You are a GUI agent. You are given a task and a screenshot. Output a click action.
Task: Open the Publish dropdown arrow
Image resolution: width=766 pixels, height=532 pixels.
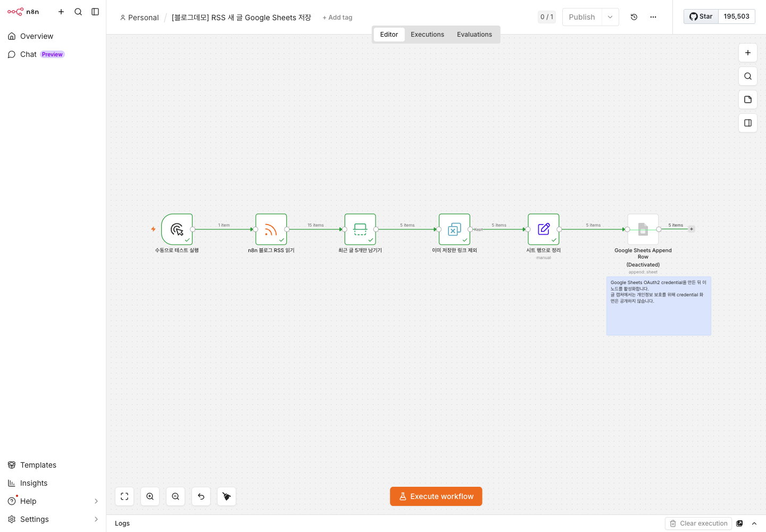610,17
